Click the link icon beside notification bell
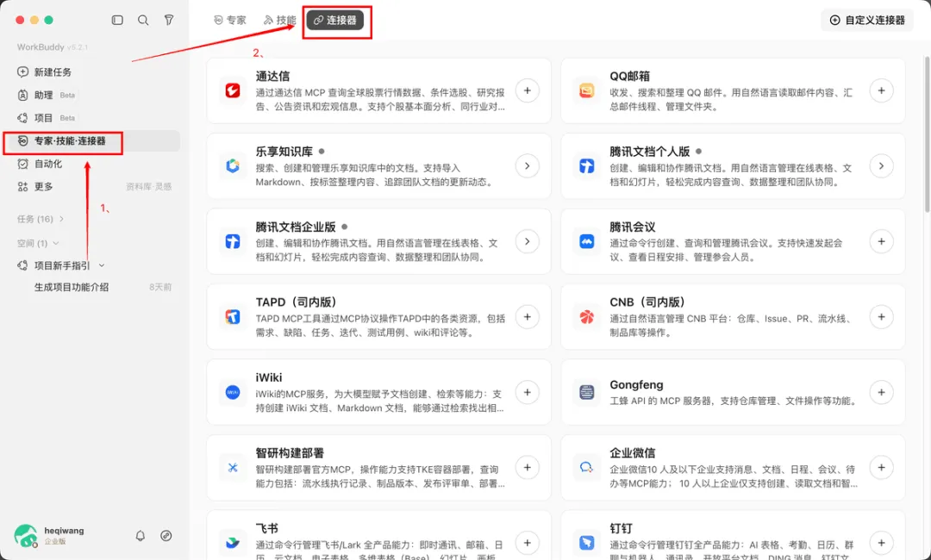The image size is (931, 560). (x=166, y=536)
